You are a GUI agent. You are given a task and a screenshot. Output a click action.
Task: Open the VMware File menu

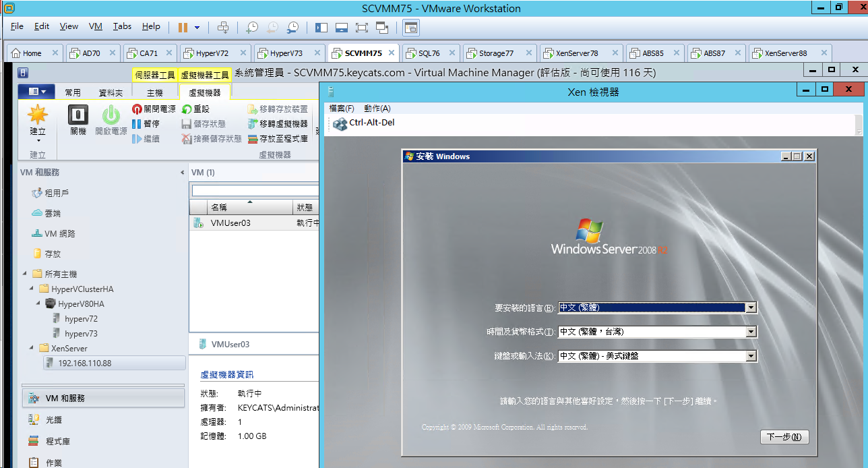point(17,26)
